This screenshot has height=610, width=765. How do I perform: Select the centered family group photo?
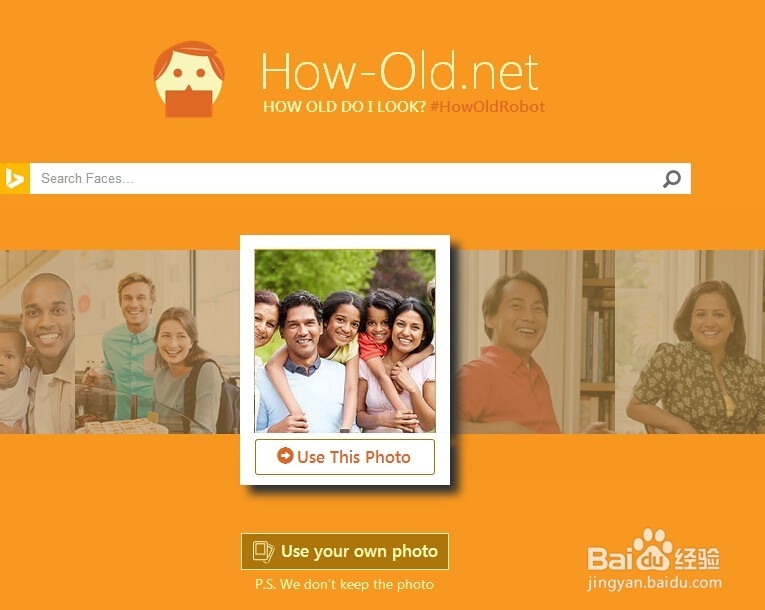pos(345,341)
